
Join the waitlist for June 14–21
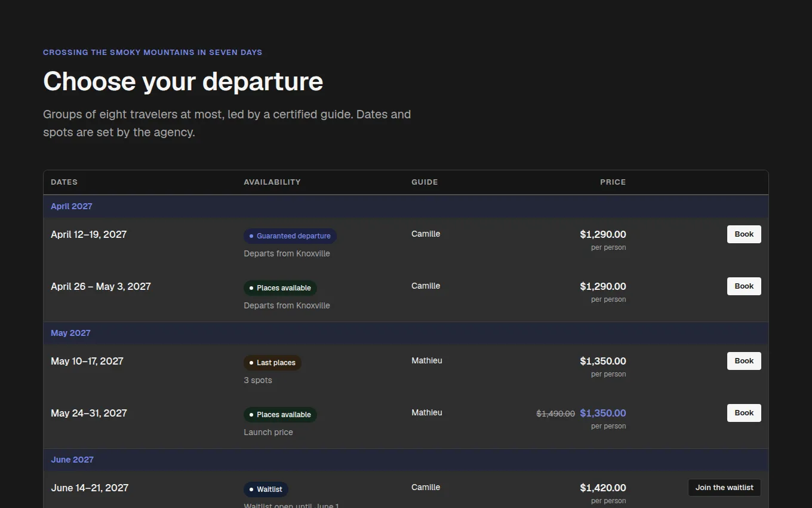[x=724, y=488]
